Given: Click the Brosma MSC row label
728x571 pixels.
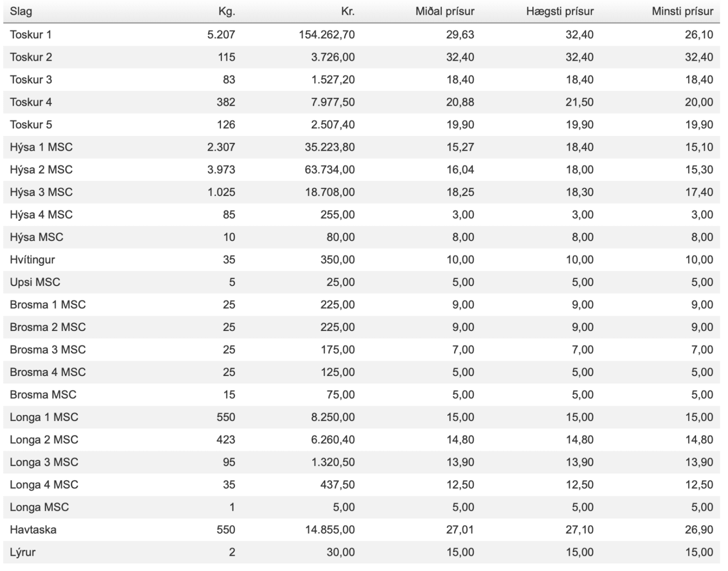Looking at the screenshot, I should 43,395.
